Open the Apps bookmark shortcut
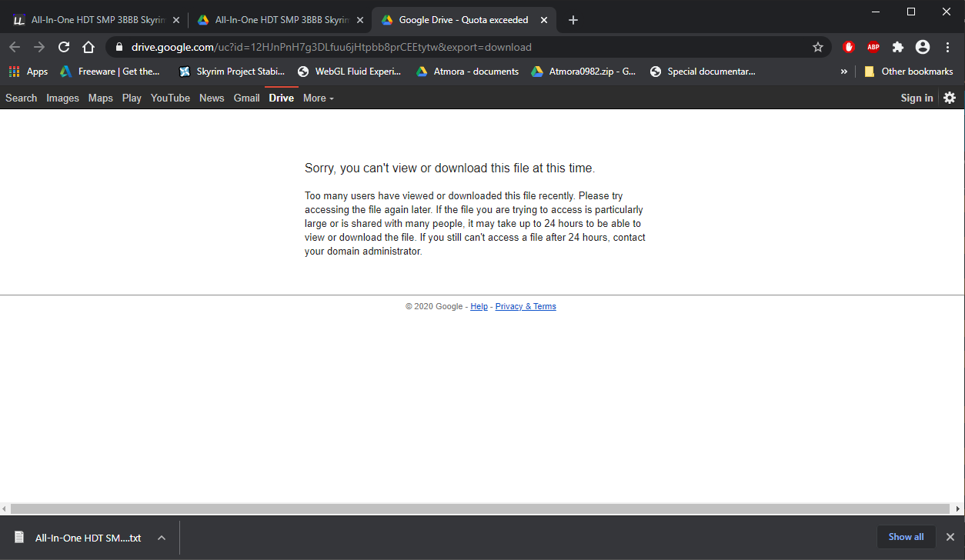Screen dimensions: 965x560 (28, 72)
